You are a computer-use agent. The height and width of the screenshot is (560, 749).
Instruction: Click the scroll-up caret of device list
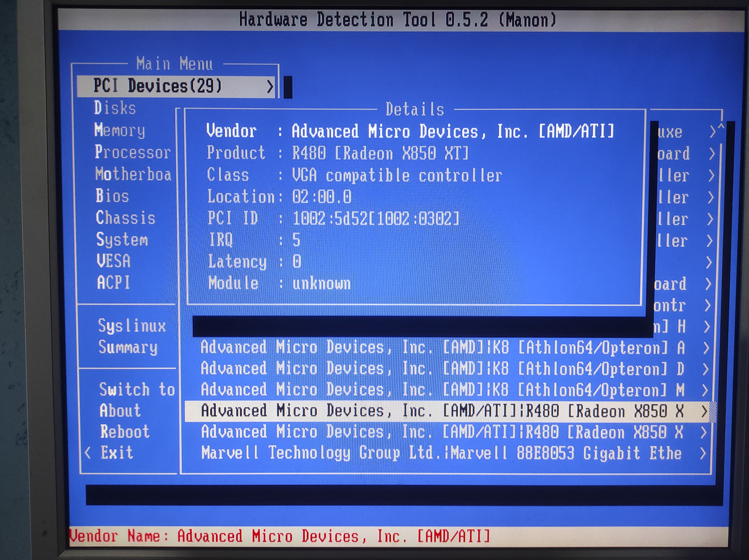click(720, 127)
